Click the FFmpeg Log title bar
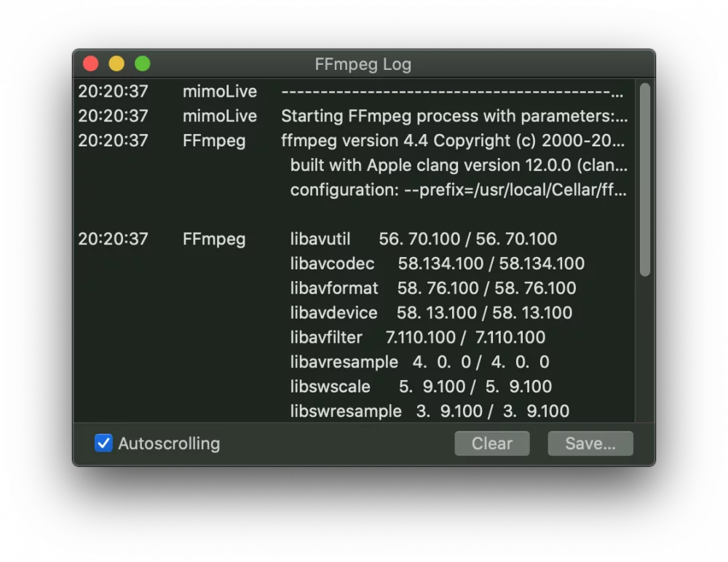 363,64
